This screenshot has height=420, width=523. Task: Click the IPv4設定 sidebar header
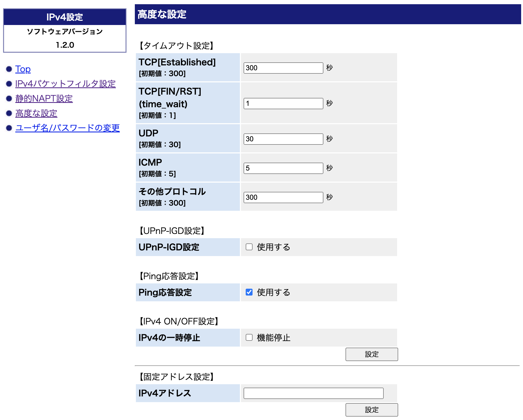[64, 17]
